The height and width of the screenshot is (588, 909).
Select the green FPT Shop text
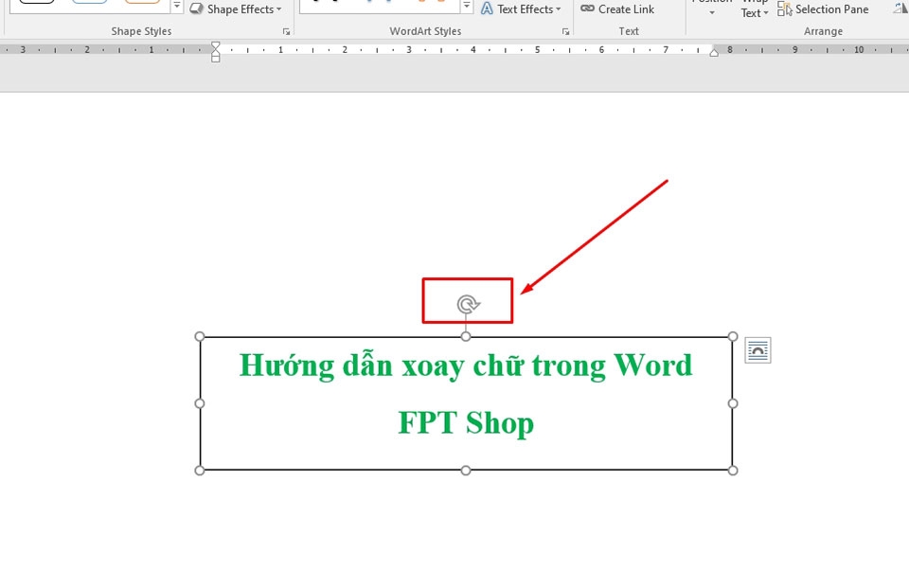(466, 423)
